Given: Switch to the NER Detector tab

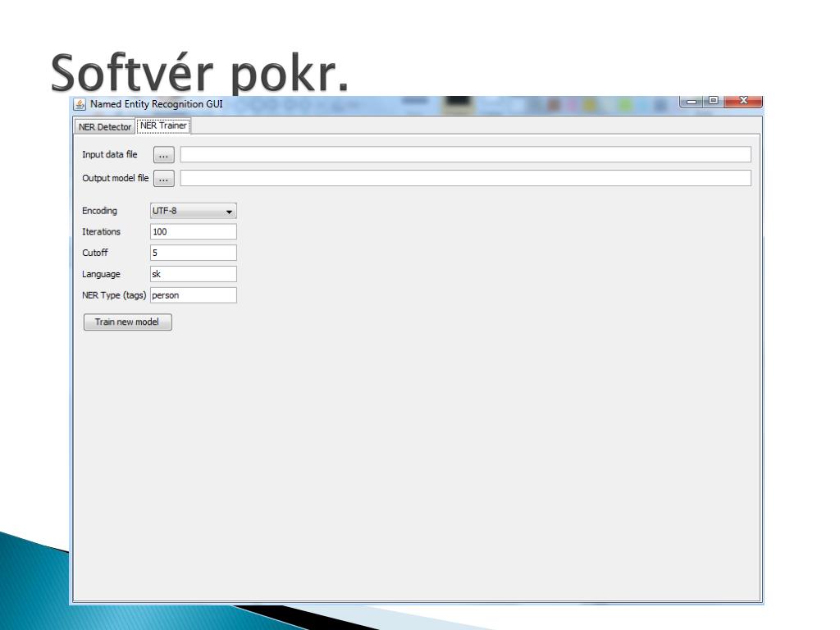Looking at the screenshot, I should (x=104, y=126).
